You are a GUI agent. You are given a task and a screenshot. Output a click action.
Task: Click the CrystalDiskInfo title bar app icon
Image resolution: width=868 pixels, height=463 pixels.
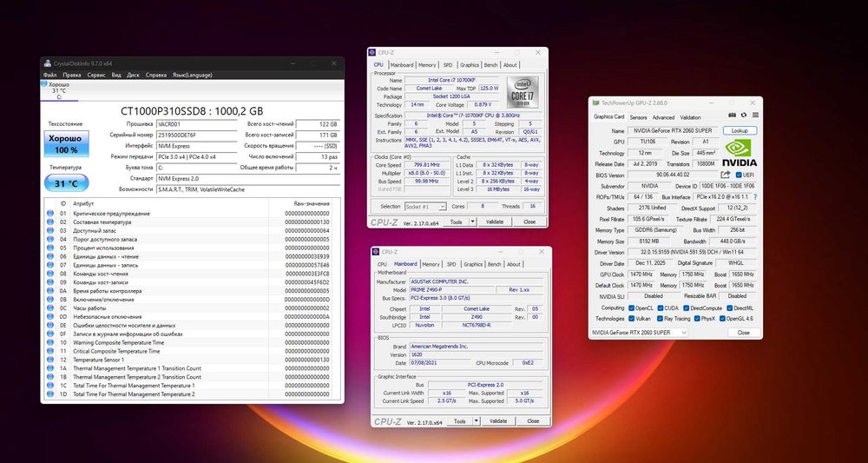tap(48, 63)
